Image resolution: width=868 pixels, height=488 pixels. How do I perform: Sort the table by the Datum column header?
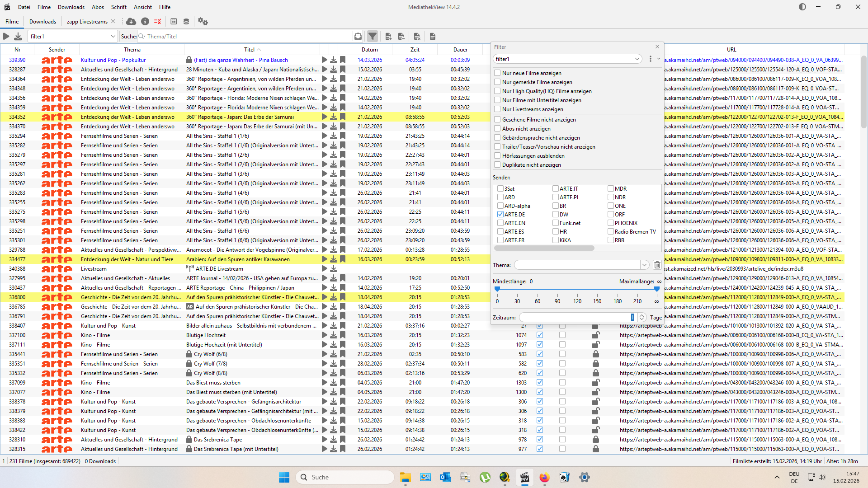[369, 50]
